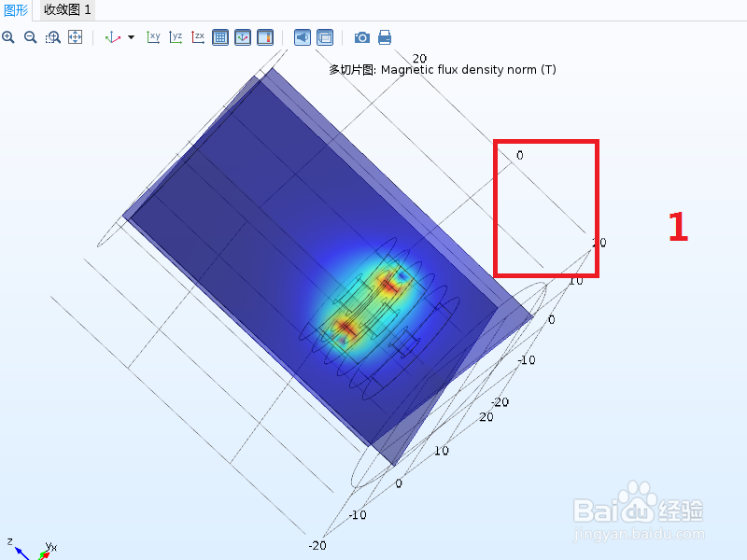This screenshot has height=560, width=747.
Task: Switch to the zx plane view
Action: [198, 37]
